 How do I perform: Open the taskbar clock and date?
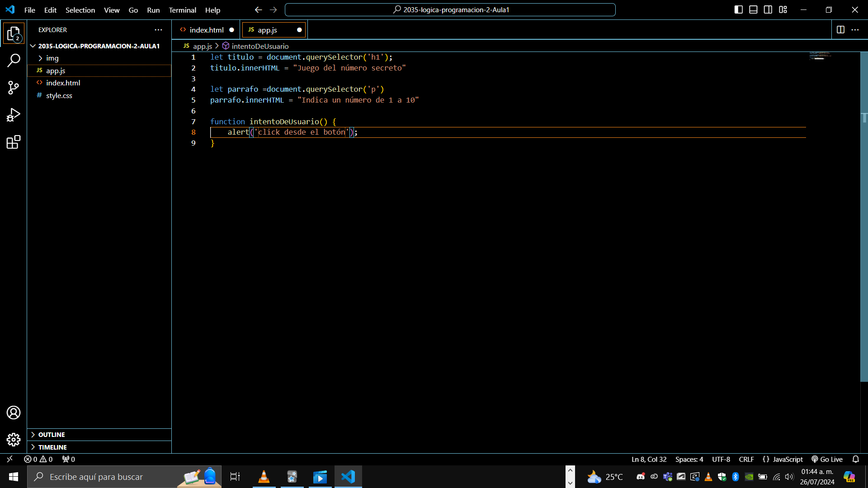coord(817,477)
